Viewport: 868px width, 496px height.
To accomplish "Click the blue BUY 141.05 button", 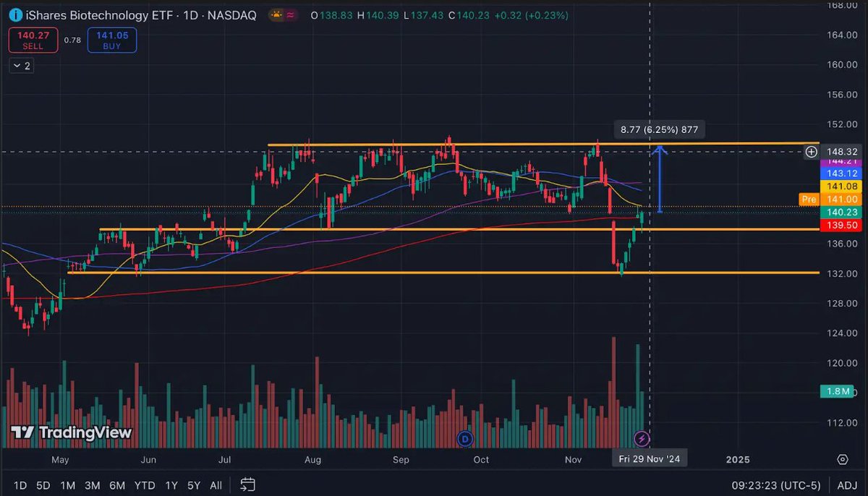I will (x=111, y=40).
